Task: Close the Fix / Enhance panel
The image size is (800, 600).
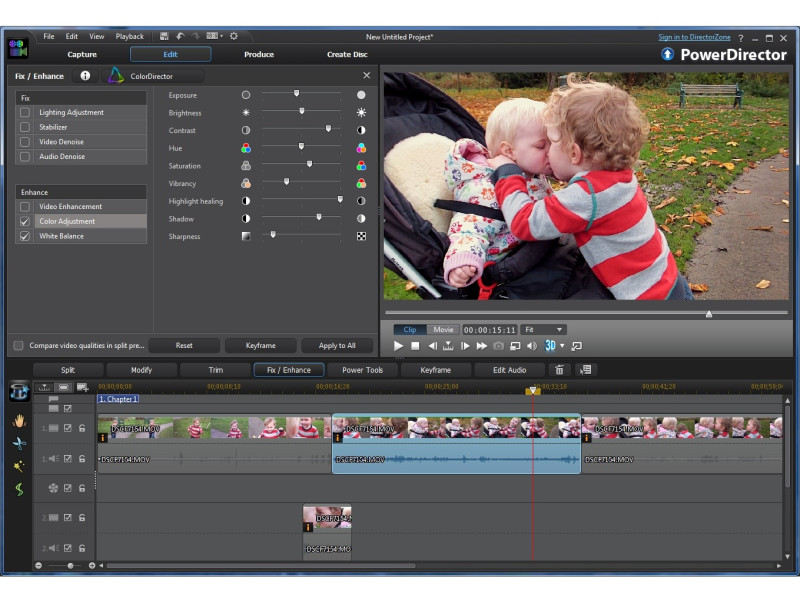Action: pos(366,76)
